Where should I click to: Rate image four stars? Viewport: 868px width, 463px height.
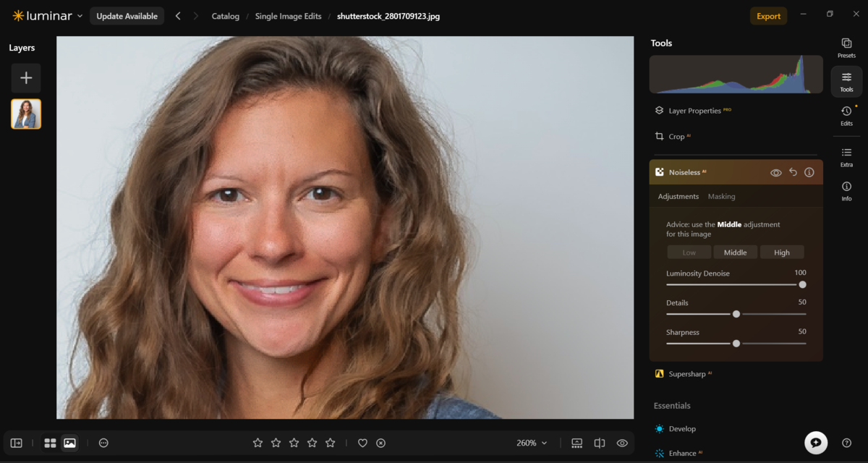point(312,443)
